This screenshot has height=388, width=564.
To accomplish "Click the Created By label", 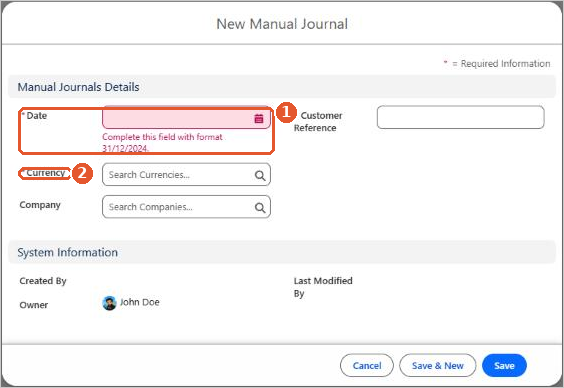I will coord(43,281).
